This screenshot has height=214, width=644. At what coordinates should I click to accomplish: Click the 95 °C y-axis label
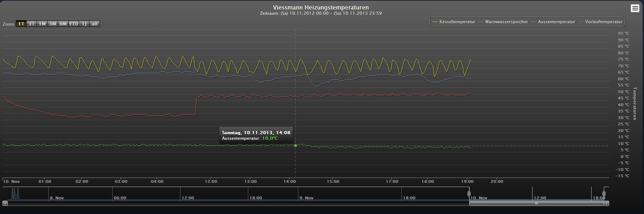(623, 33)
